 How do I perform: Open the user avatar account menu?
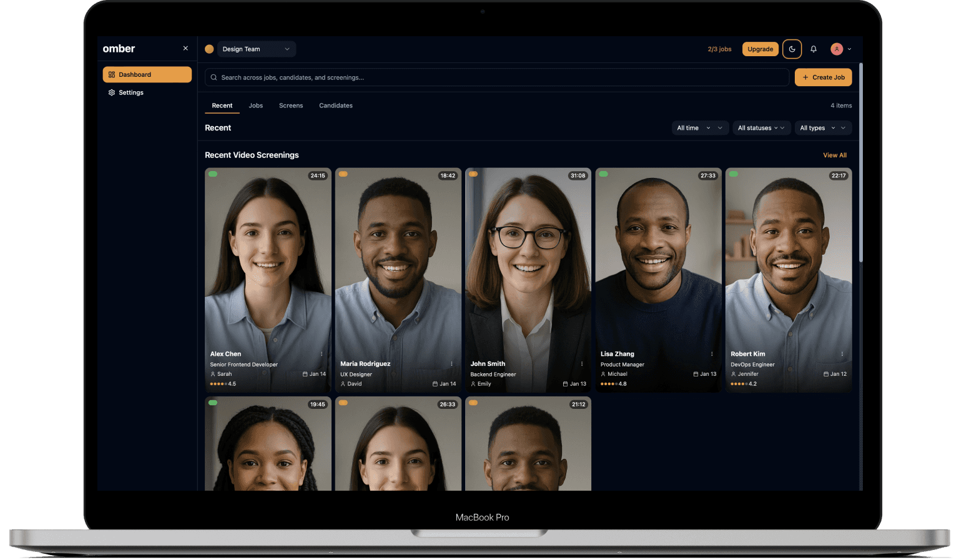pos(841,49)
